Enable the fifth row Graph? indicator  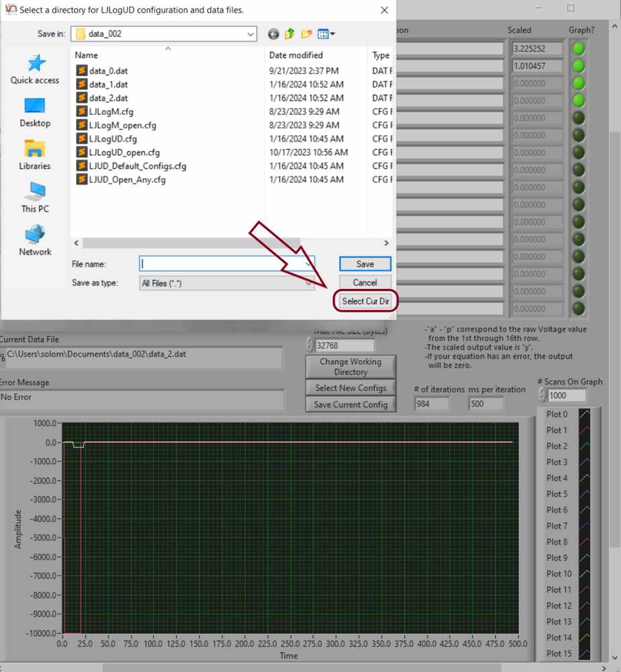click(578, 118)
